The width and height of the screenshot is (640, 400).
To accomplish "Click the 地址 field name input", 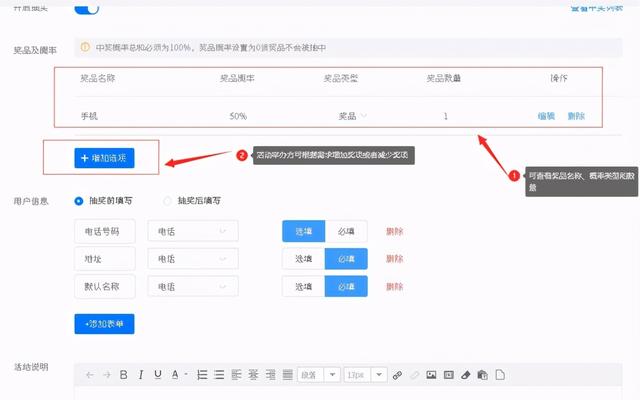I will 105,259.
